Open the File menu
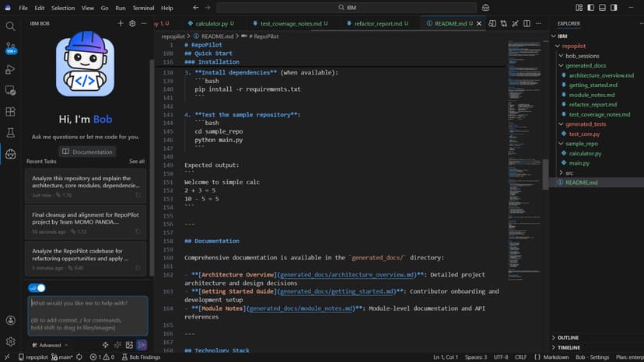Image resolution: width=644 pixels, height=362 pixels. point(23,8)
